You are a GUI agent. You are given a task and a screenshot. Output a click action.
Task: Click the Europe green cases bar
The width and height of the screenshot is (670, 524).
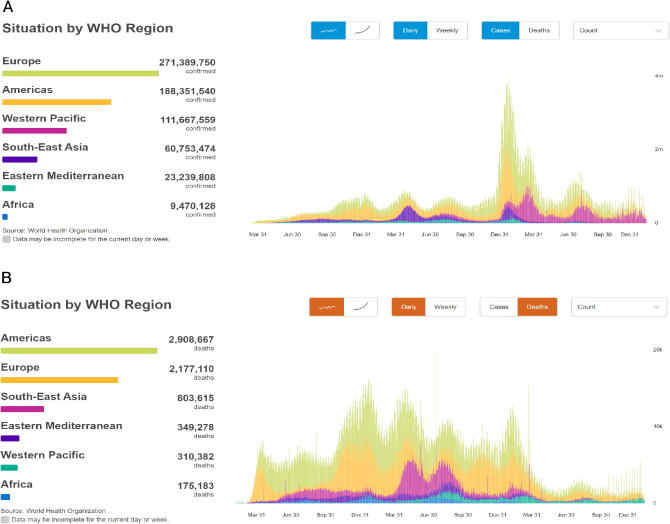click(81, 74)
